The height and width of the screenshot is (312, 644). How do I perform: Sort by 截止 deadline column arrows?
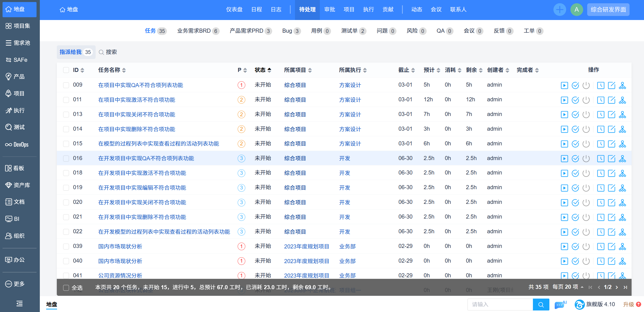click(413, 70)
